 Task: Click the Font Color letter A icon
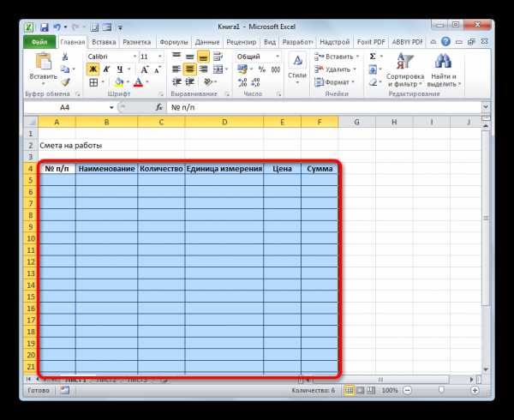(138, 82)
